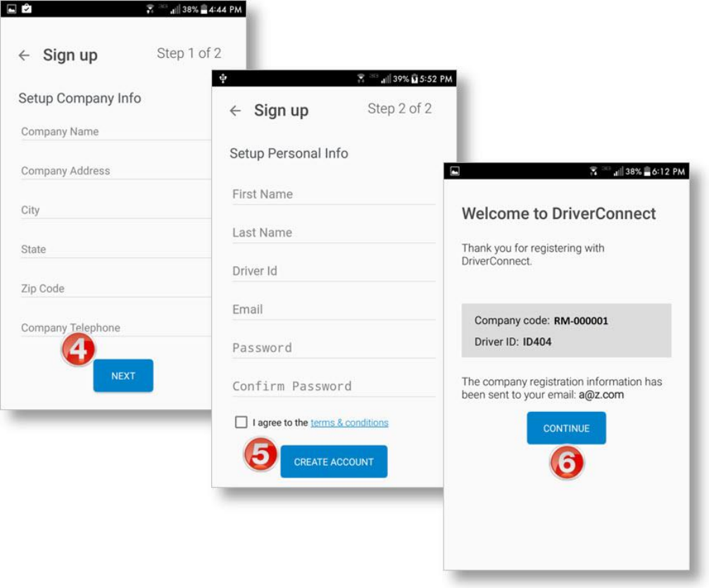Open the terms & conditions link
The height and width of the screenshot is (588, 709).
tap(349, 423)
